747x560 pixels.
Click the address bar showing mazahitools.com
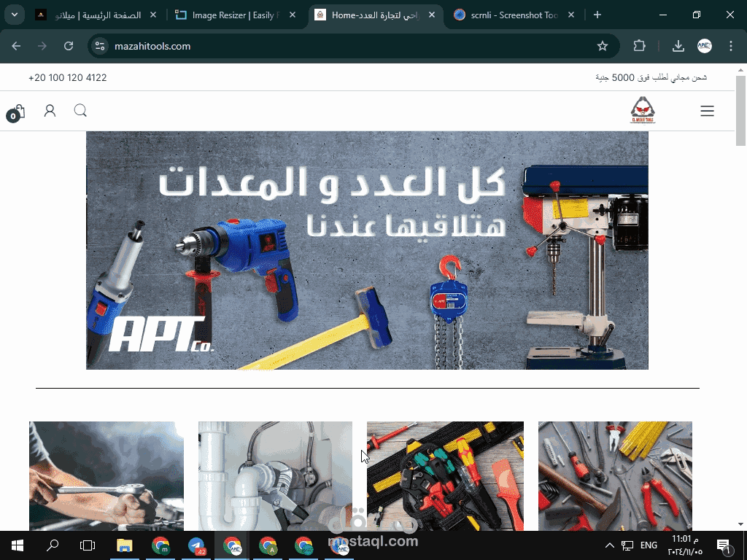352,46
